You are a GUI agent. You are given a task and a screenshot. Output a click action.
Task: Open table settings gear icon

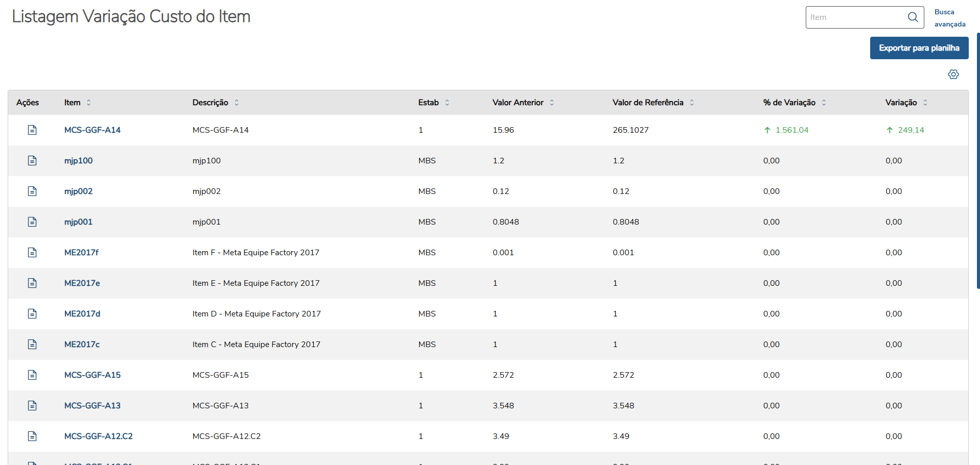pos(953,75)
